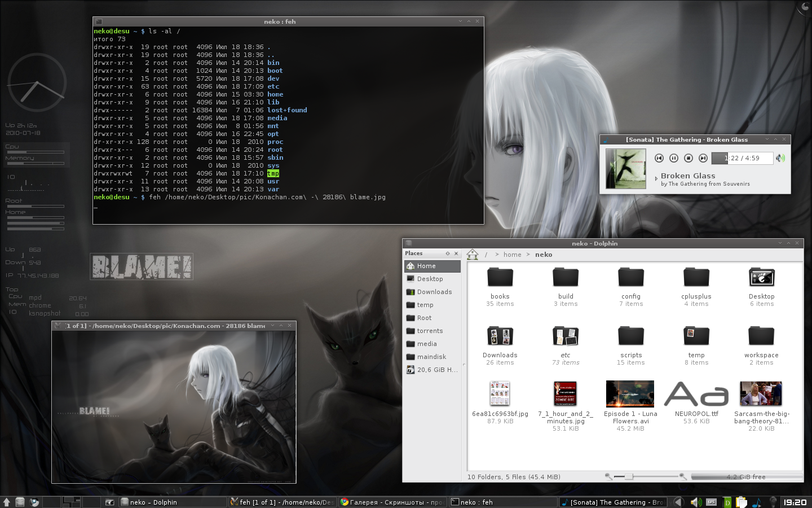Open breadcrumb arrow before home
The width and height of the screenshot is (812, 508).
[497, 255]
